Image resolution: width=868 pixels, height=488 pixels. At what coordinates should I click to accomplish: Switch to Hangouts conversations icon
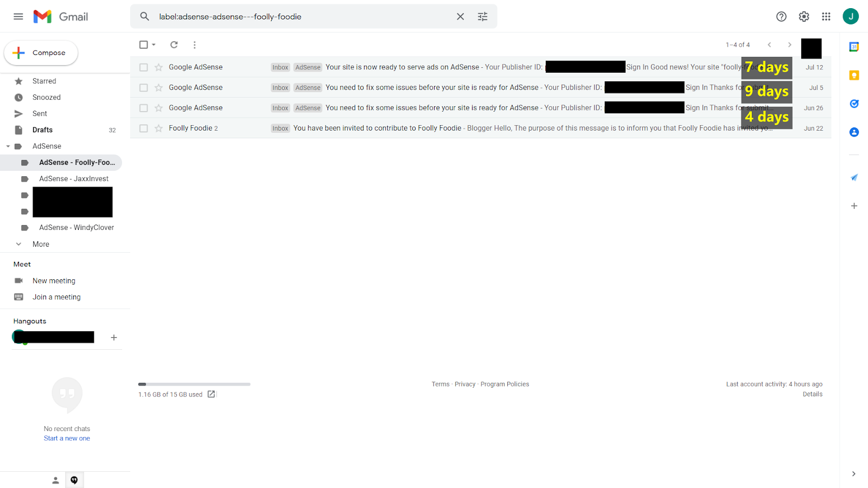point(74,480)
